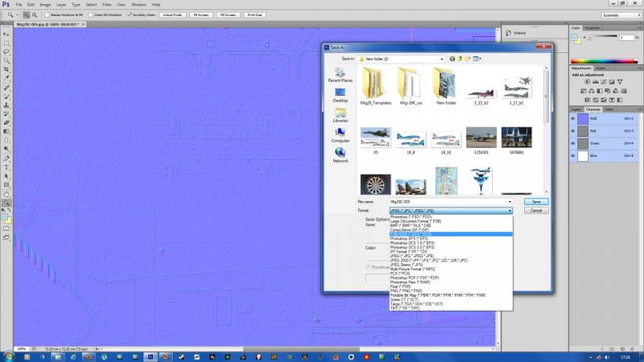Viewport: 644px width, 362px height.
Task: Select the Mig29_Templates folder thumbnail
Action: click(x=375, y=87)
